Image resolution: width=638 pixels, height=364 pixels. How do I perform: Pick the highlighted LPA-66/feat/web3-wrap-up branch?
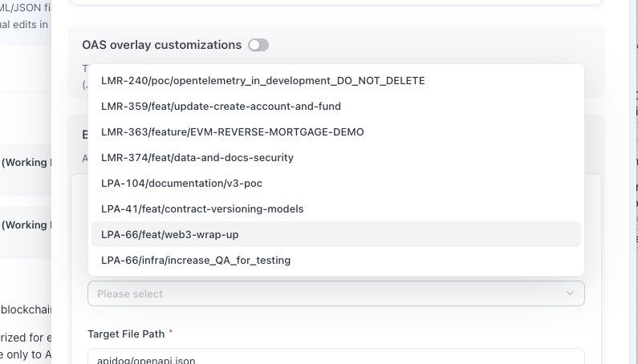point(170,235)
